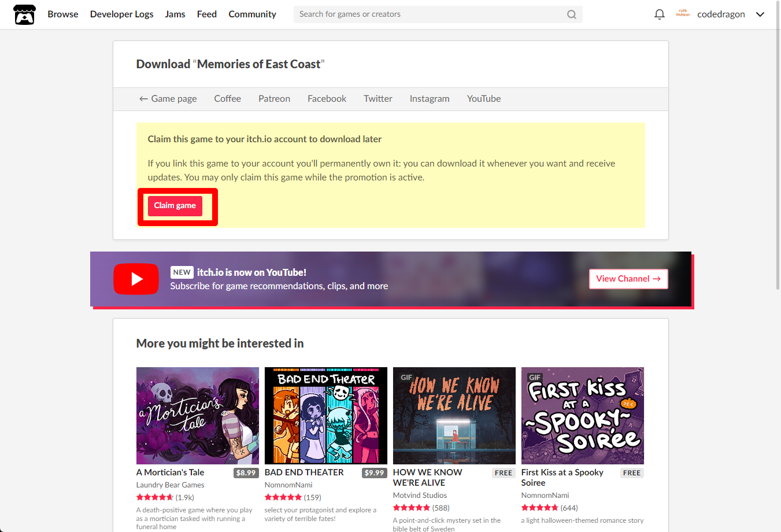The width and height of the screenshot is (781, 532).
Task: Open First Kiss at a Spooky Soiree thumbnail
Action: pyautogui.click(x=583, y=416)
